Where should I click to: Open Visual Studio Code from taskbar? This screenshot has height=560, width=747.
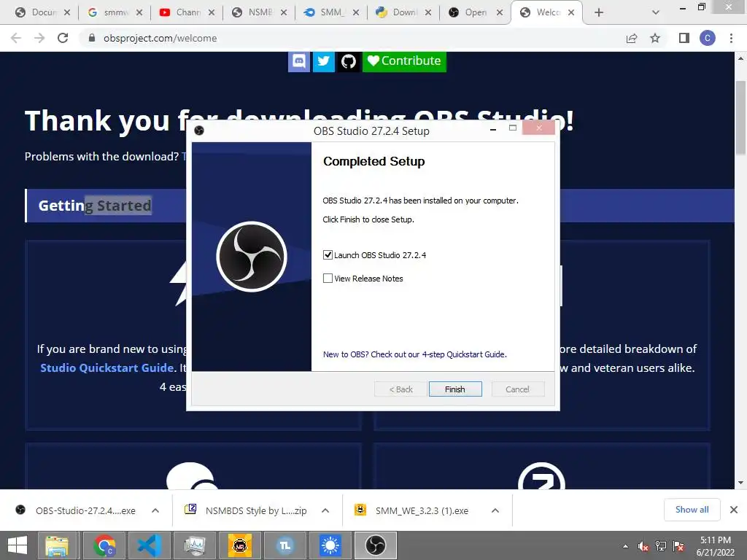coord(149,545)
